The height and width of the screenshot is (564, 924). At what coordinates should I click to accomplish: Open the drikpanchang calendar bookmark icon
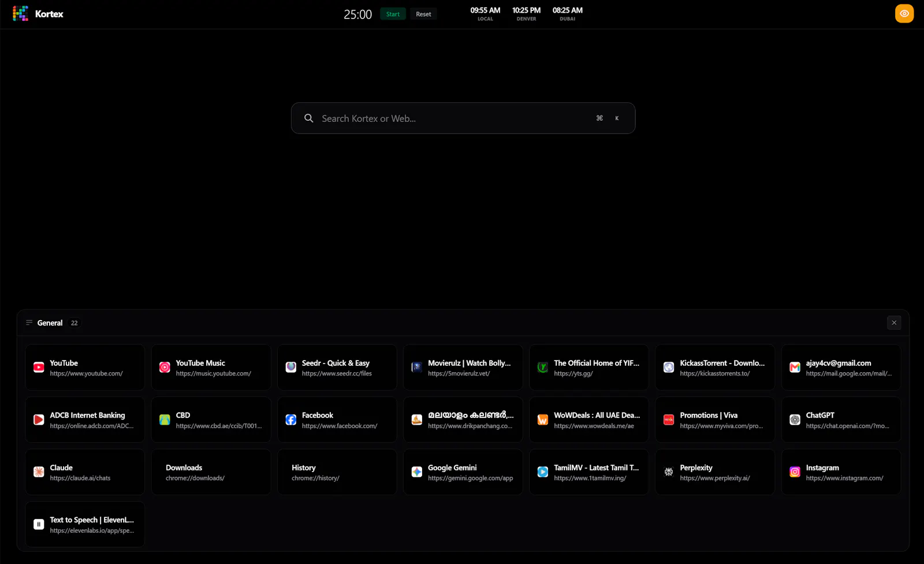tap(417, 420)
